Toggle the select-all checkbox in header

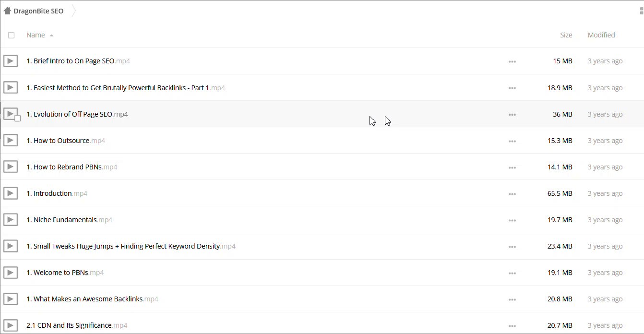[x=12, y=35]
